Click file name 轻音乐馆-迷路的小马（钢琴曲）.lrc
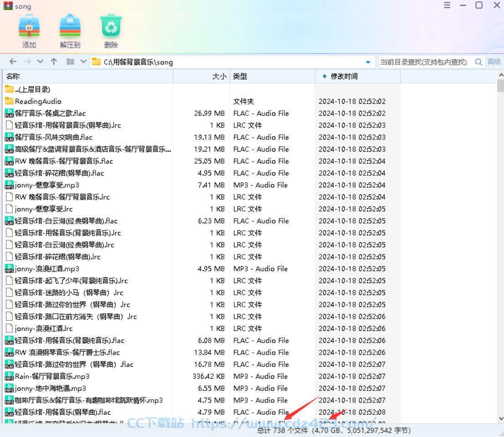 click(69, 293)
